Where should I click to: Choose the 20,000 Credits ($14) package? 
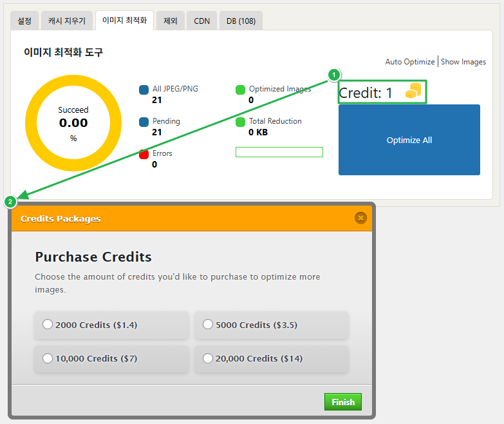point(208,358)
